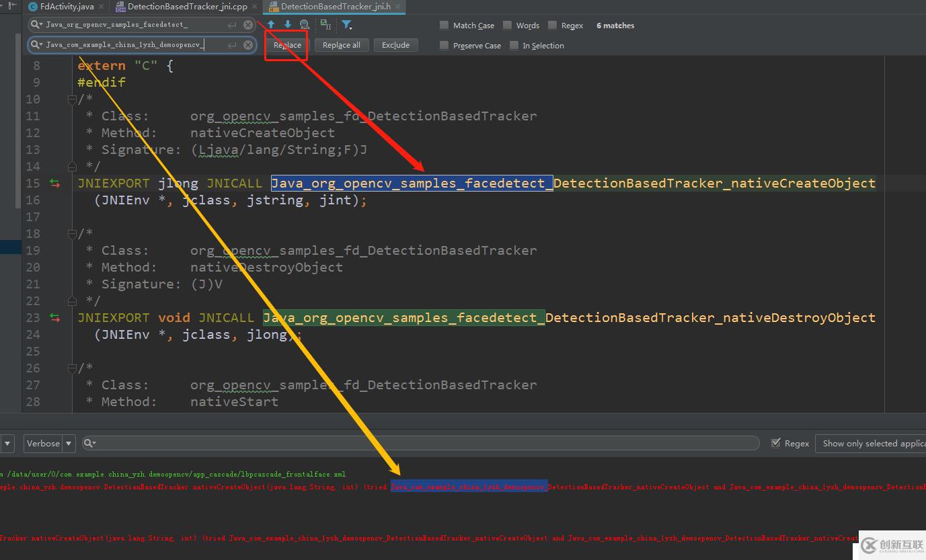The image size is (926, 560).
Task: Click nativeCreateObject method name on line 12
Action: coord(262,133)
